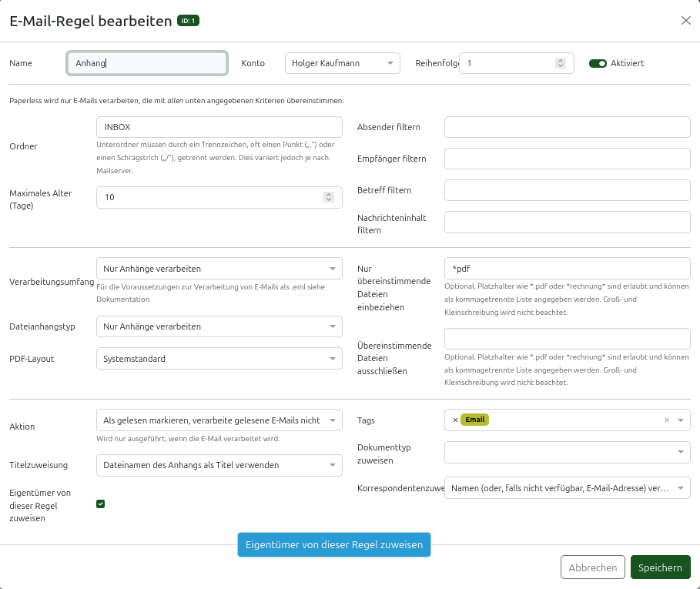700x589 pixels.
Task: Open the Konto dropdown showing Holger Kaufmann
Action: tap(342, 63)
